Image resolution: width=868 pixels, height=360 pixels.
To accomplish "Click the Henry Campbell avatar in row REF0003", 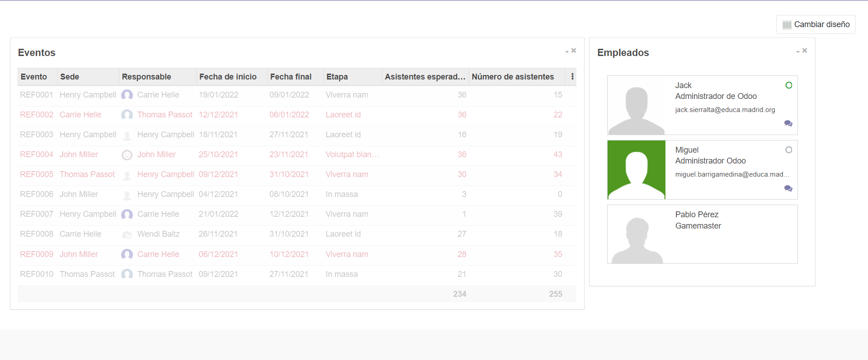I will 127,135.
